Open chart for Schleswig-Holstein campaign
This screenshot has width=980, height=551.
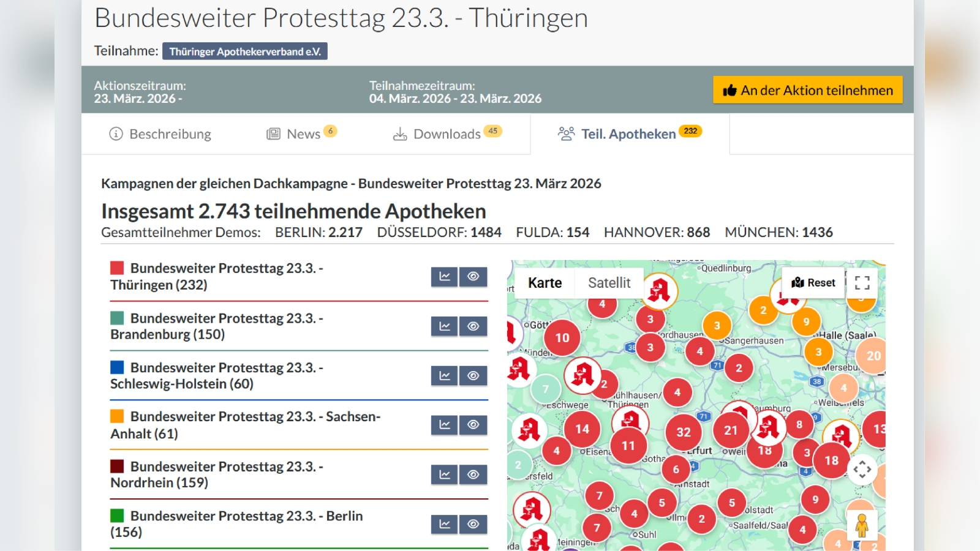(x=444, y=376)
